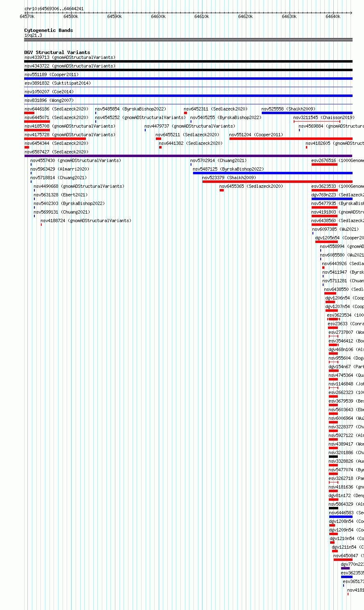Click the nsv4569884 variant label
This screenshot has height=610, width=364.
(x=331, y=126)
